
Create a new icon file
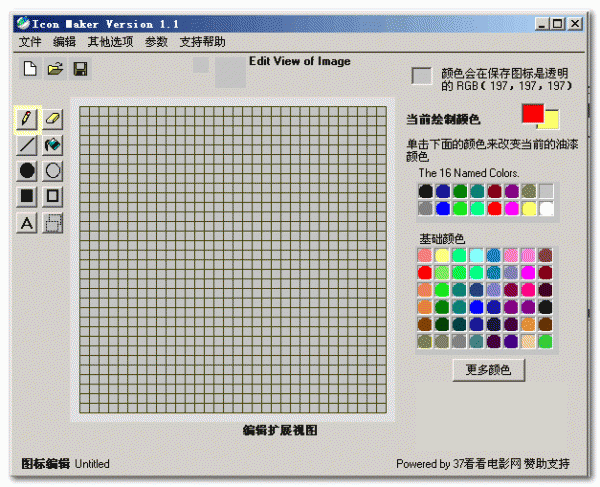point(30,69)
